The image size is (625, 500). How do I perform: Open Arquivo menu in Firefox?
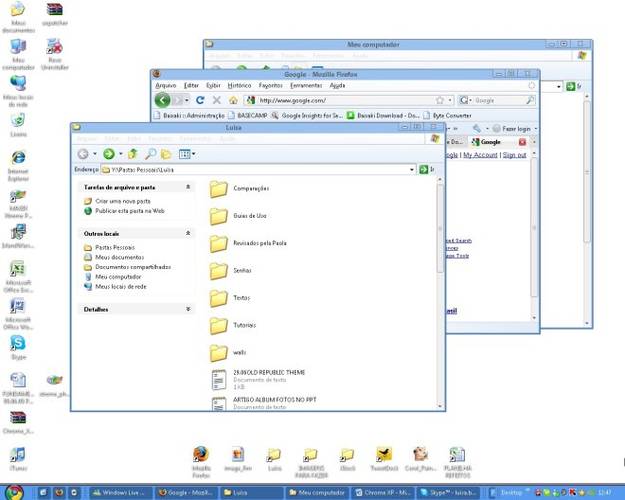point(165,85)
